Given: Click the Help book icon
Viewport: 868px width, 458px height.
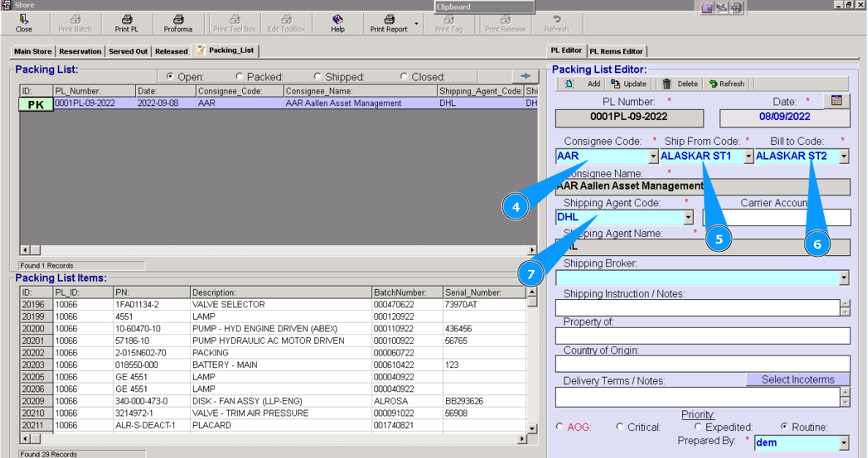Looking at the screenshot, I should (x=337, y=19).
